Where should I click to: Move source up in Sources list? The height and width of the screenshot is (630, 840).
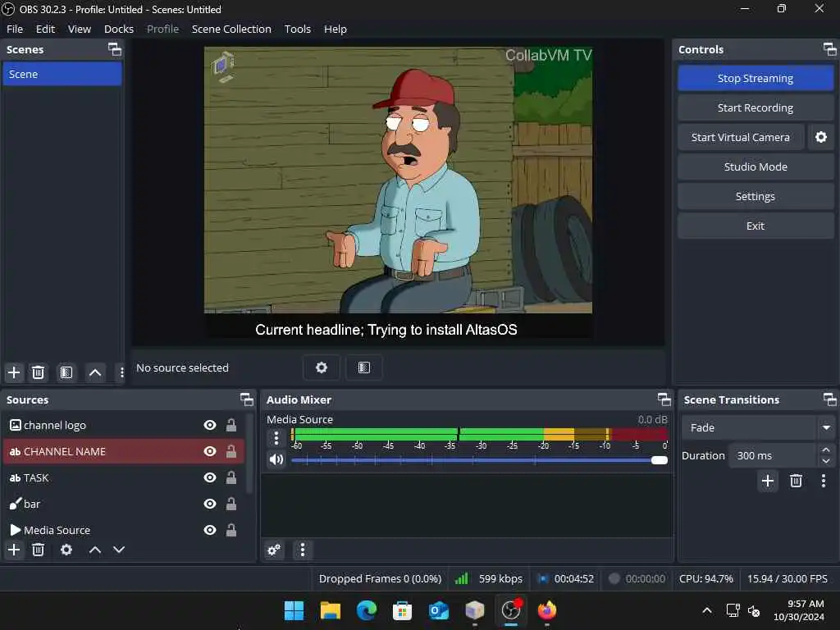[95, 550]
